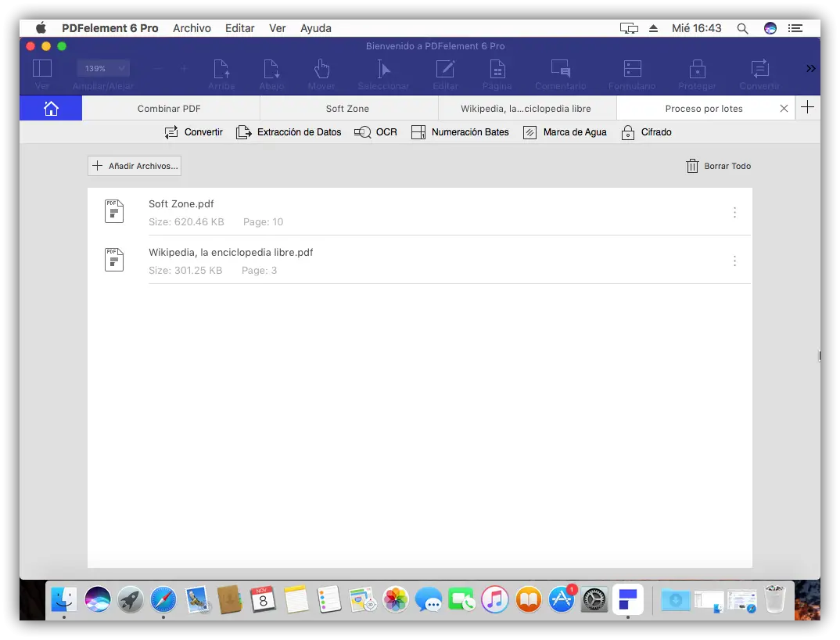This screenshot has height=640, width=840.
Task: Go to the Home tab icon
Action: coord(51,108)
